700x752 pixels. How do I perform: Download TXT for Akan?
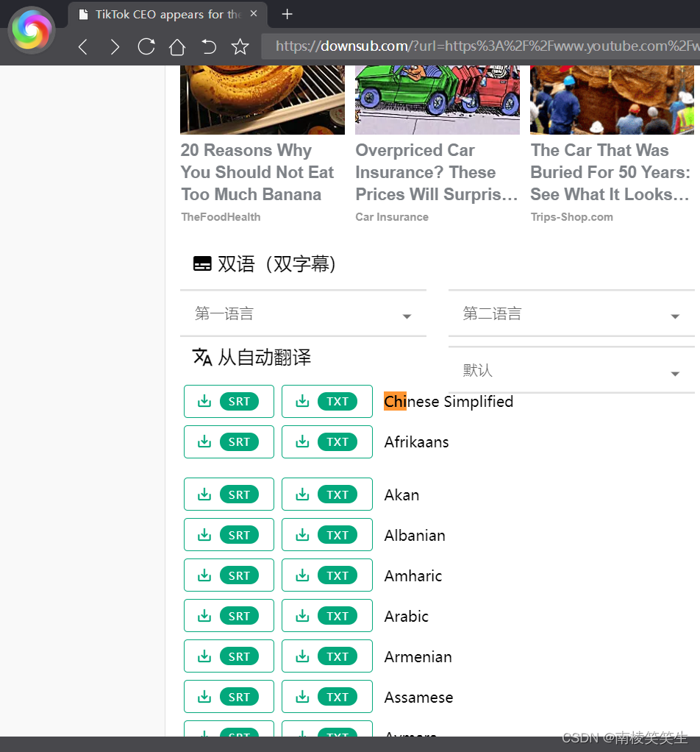(x=327, y=494)
